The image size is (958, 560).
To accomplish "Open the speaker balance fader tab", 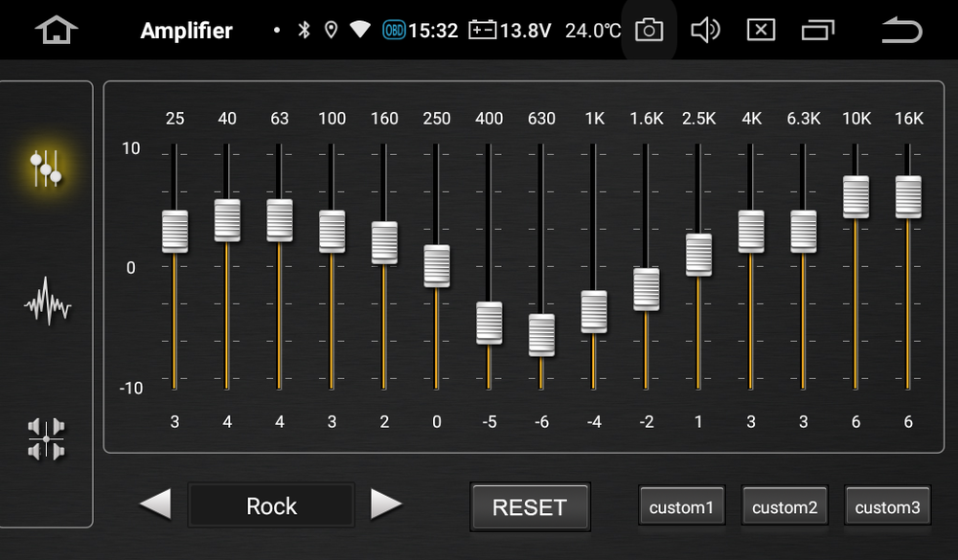I will pyautogui.click(x=46, y=438).
